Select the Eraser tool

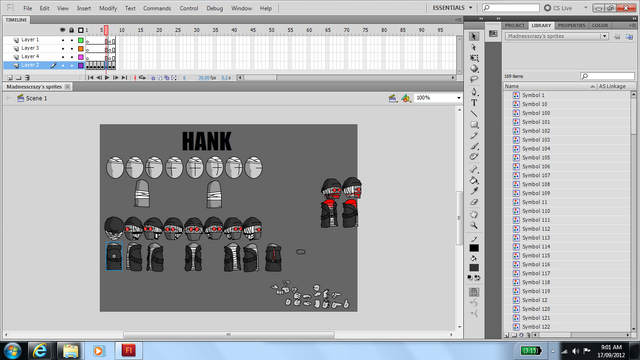pos(474,202)
